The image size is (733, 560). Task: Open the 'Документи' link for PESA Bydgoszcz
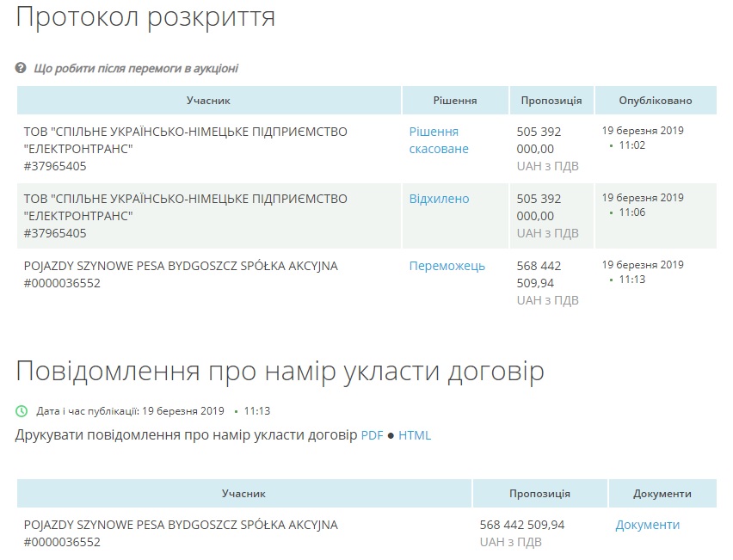pos(648,525)
